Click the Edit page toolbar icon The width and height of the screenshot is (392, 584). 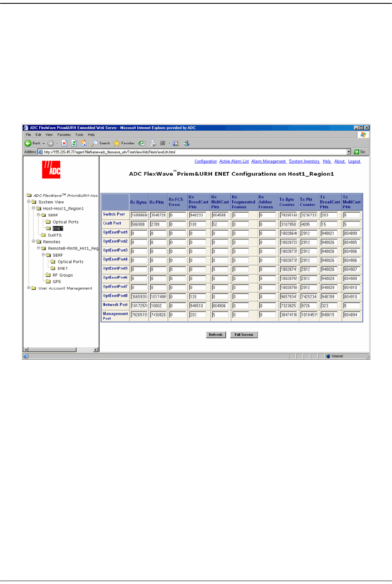[x=163, y=143]
